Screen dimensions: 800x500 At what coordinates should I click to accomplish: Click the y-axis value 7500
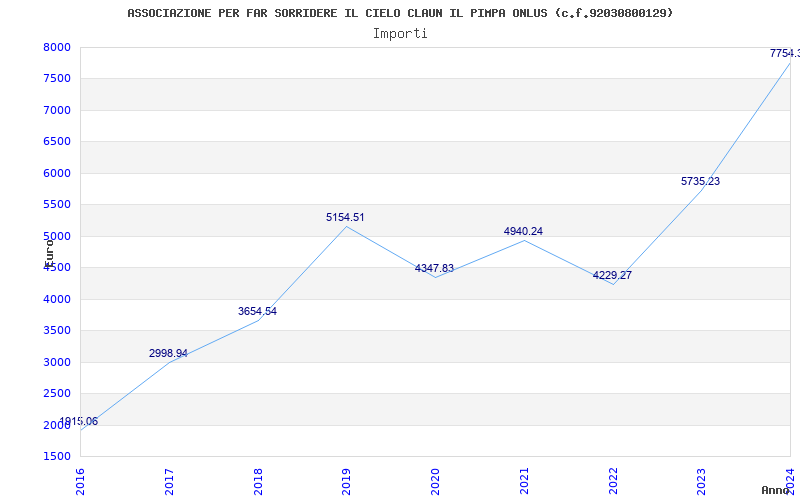pyautogui.click(x=57, y=79)
